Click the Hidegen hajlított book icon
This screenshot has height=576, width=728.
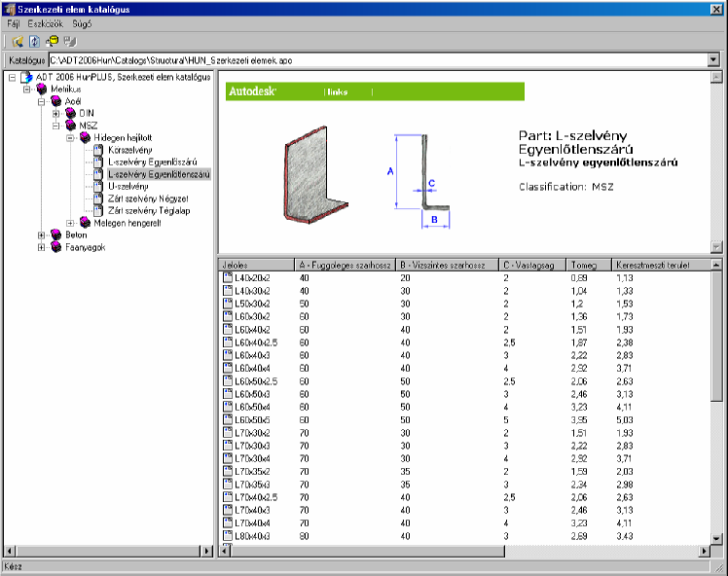[85, 137]
